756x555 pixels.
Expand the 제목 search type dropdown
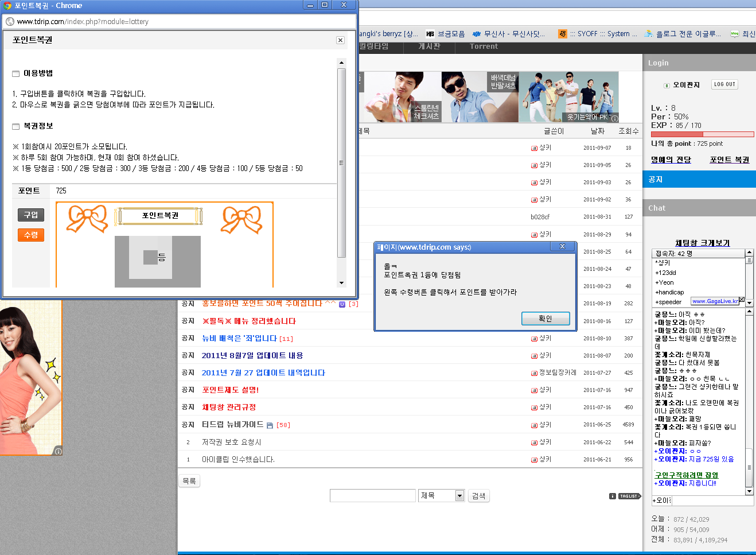click(459, 496)
